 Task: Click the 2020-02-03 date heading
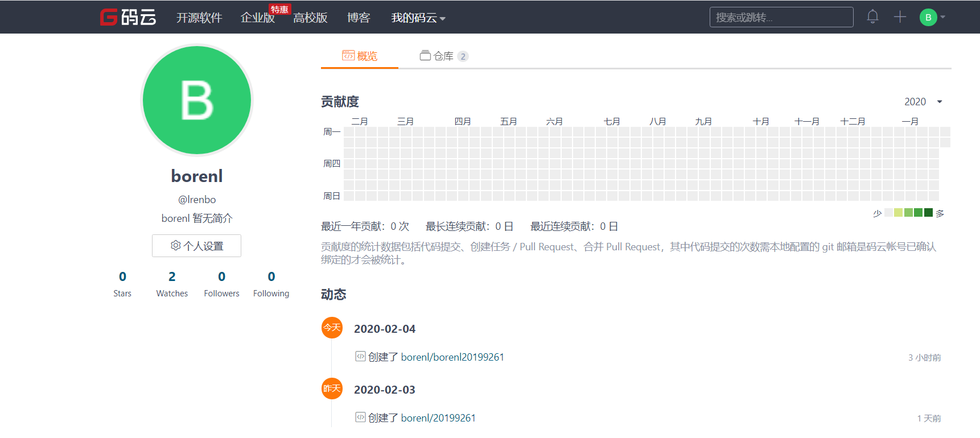385,390
